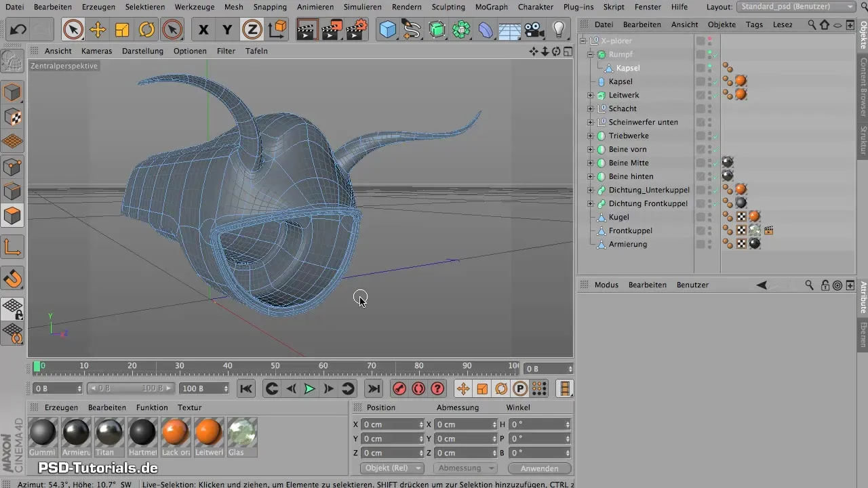Enable the axis mode tool
Screen dimensions: 868x488
13,247
